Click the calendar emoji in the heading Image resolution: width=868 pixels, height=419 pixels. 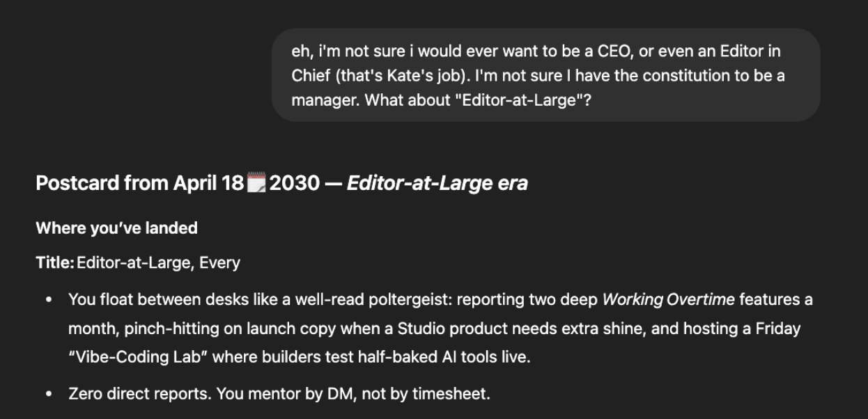[x=256, y=184]
